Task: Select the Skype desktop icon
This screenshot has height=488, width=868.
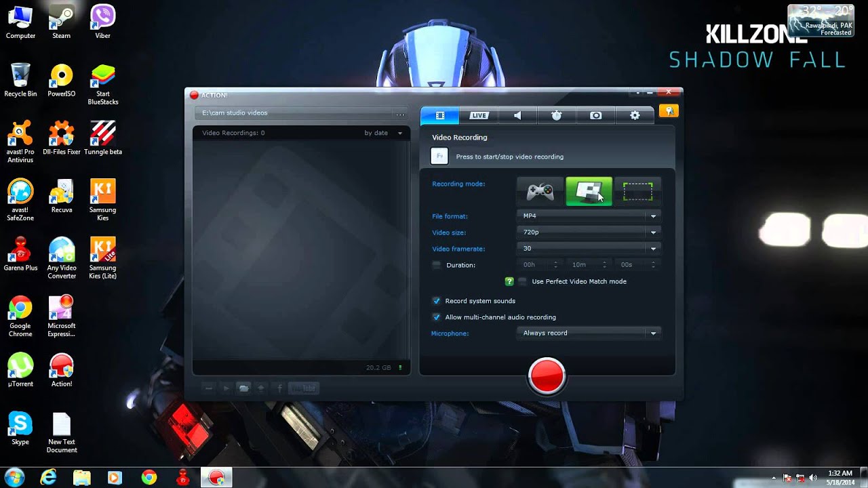Action: [20, 428]
